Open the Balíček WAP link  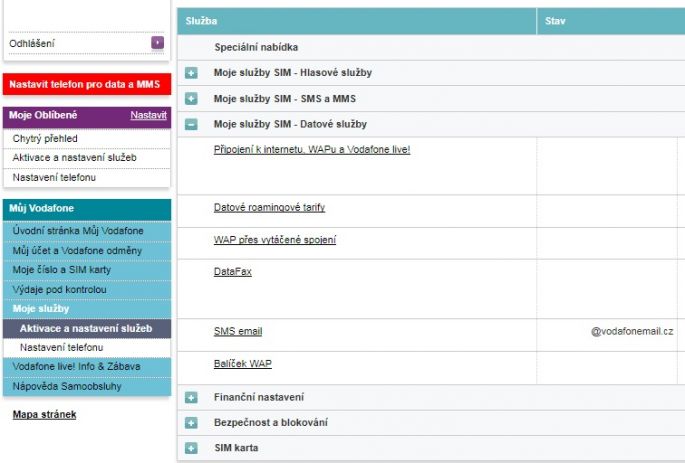pos(243,364)
